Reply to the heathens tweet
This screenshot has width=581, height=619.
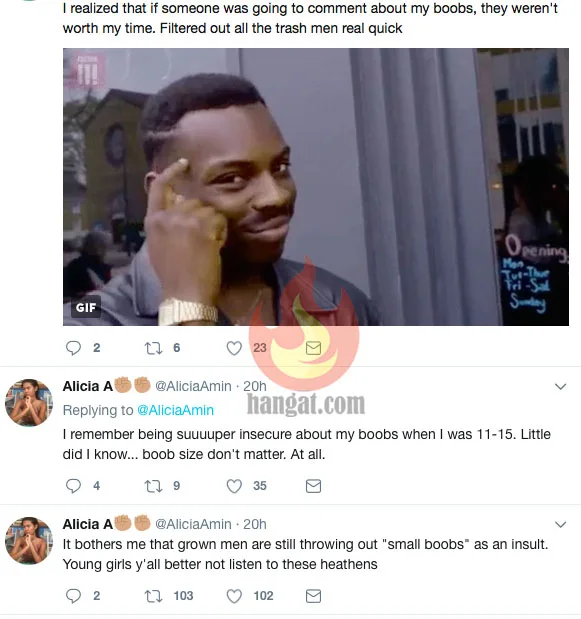tap(73, 596)
